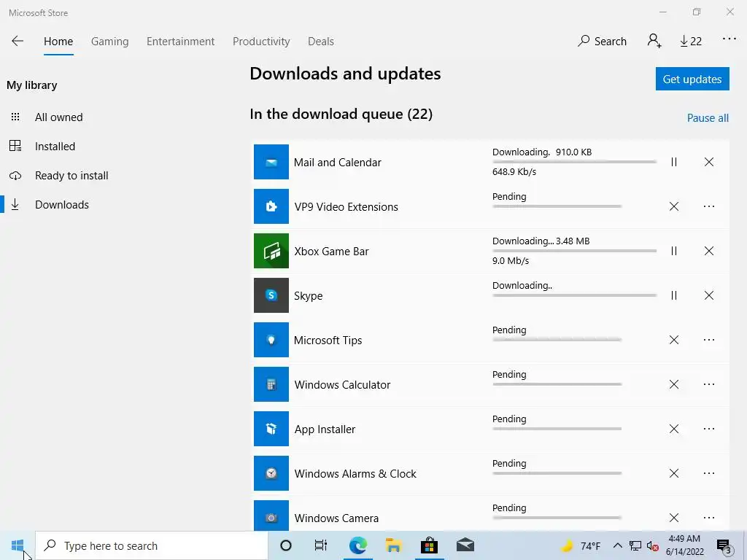Open the Home tab

click(58, 42)
